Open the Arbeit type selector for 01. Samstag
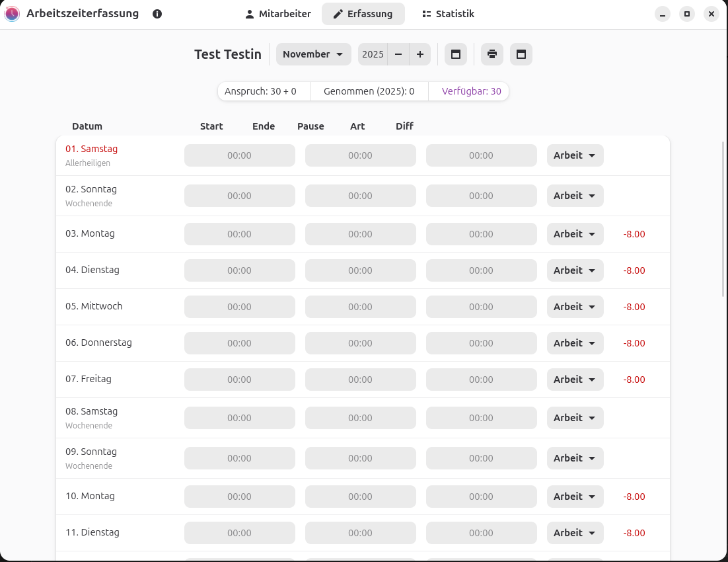Screen dimensions: 728x562 pos(575,155)
